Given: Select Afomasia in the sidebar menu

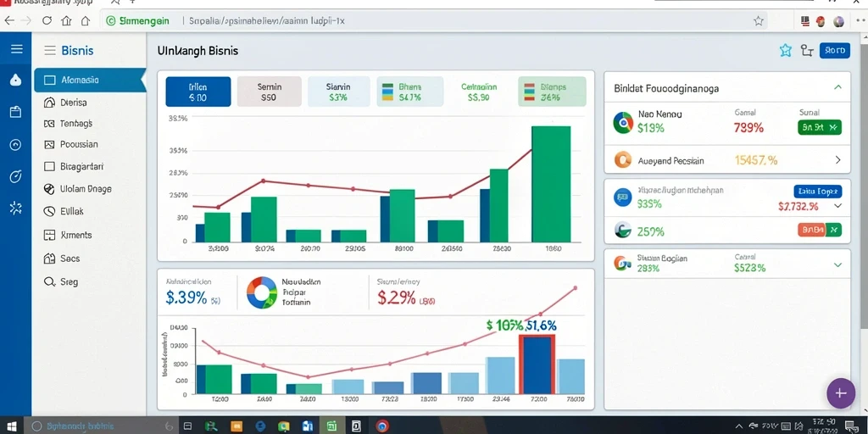Looking at the screenshot, I should 89,80.
